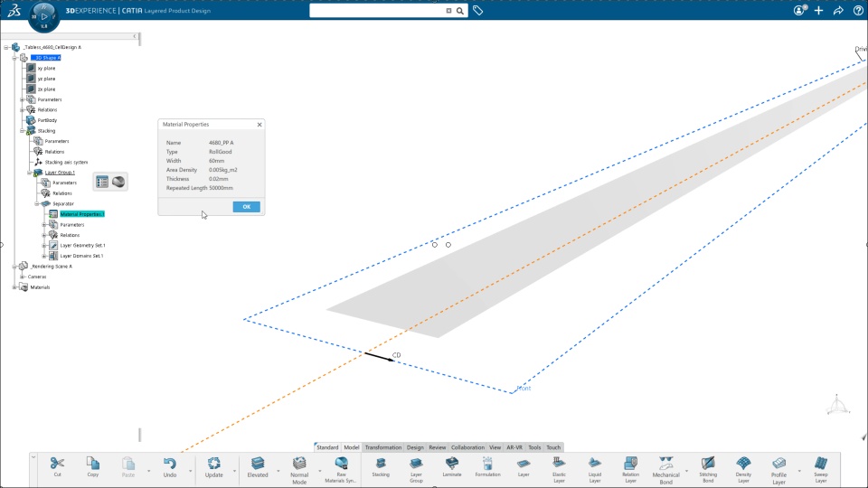Switch to the Collaboration tab
Image resolution: width=868 pixels, height=488 pixels.
point(467,447)
